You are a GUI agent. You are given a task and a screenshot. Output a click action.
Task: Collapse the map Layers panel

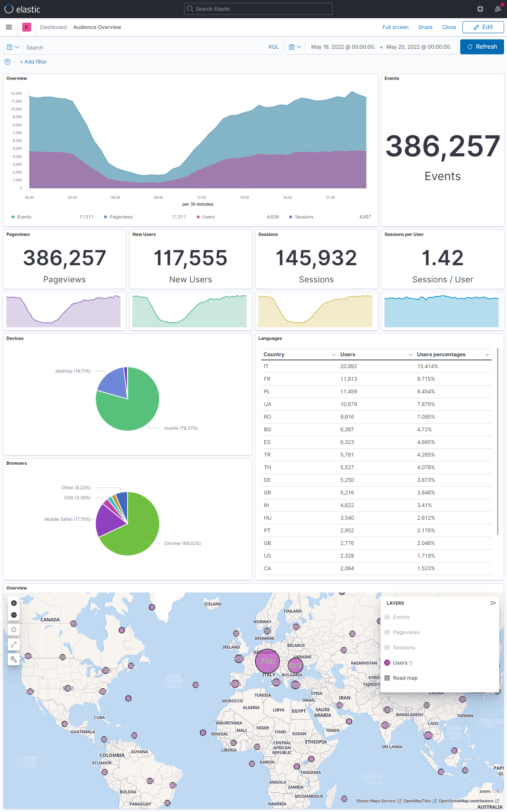pyautogui.click(x=493, y=603)
